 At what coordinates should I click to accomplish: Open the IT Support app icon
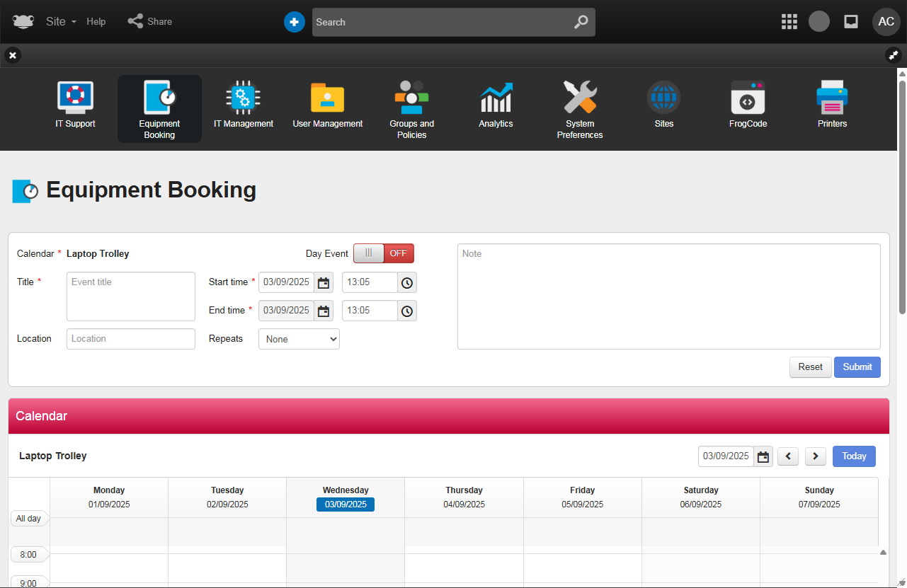[75, 98]
